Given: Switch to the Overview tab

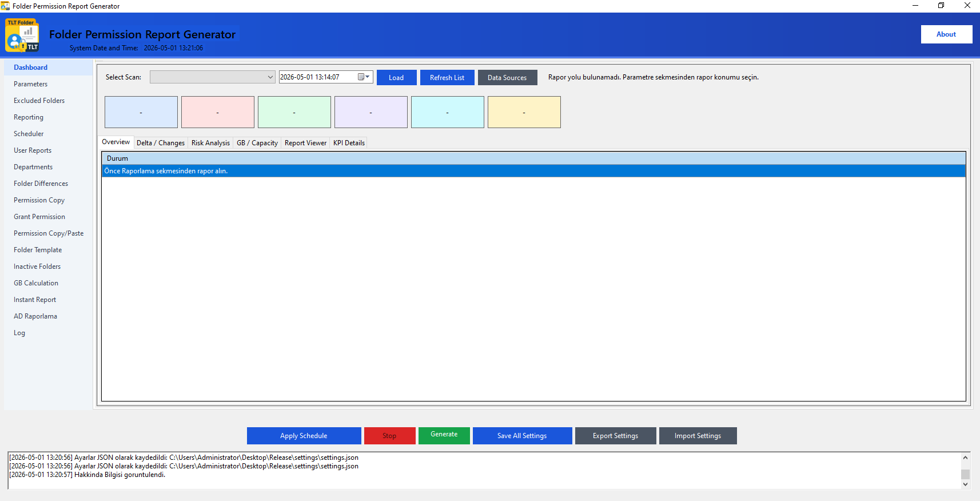Looking at the screenshot, I should pos(115,142).
